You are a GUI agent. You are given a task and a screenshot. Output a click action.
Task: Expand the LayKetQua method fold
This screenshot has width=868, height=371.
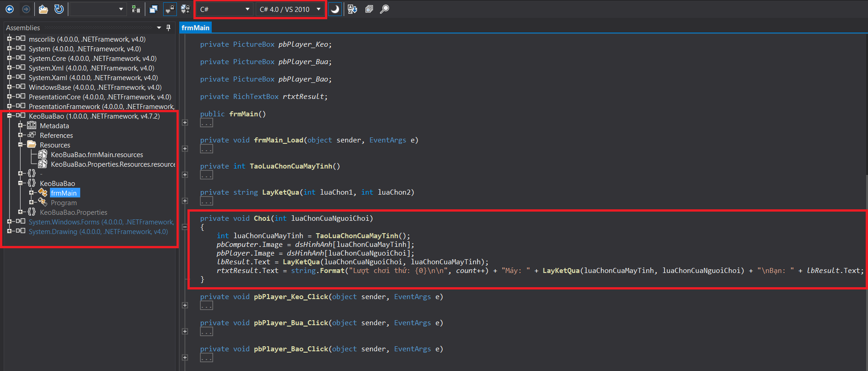tap(185, 201)
